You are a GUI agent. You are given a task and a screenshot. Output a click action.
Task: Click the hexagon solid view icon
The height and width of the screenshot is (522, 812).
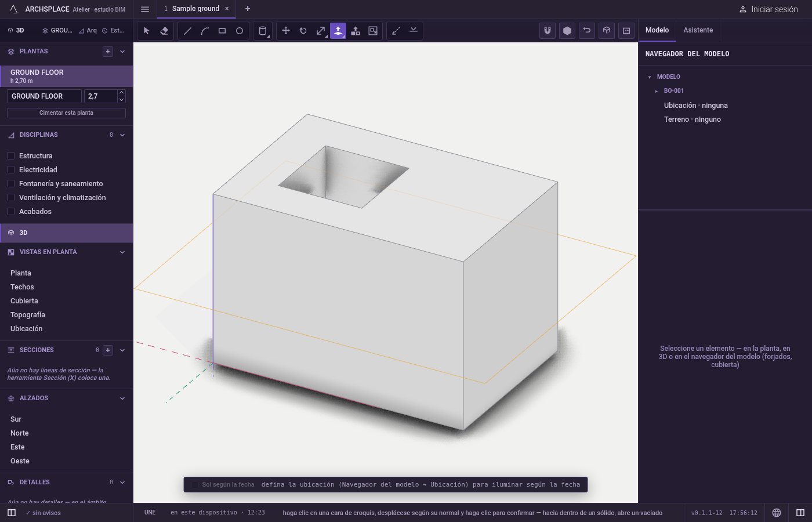pos(567,31)
